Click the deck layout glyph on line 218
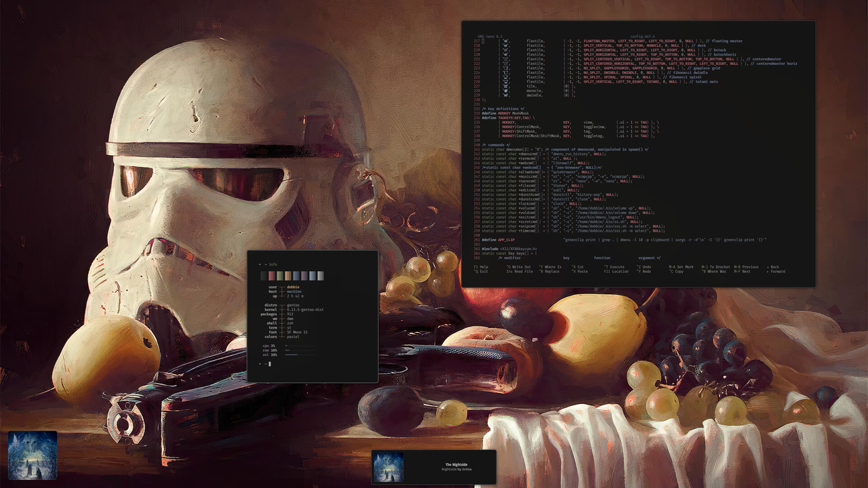Image resolution: width=868 pixels, height=488 pixels. (506, 45)
